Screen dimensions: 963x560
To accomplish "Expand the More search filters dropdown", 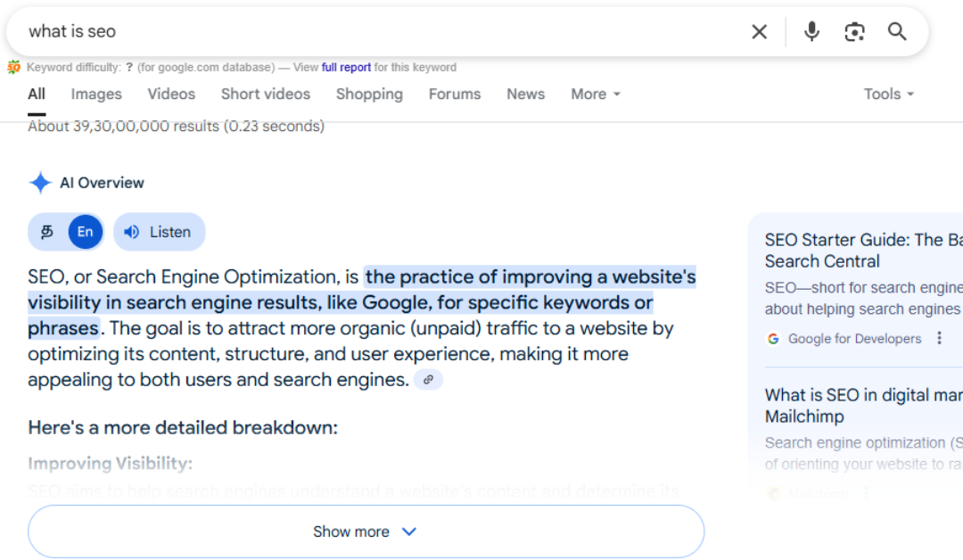I will 596,95.
